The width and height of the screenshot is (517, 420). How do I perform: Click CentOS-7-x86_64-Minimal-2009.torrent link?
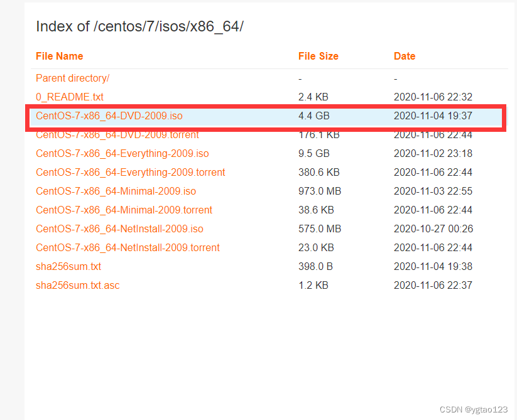coord(124,210)
